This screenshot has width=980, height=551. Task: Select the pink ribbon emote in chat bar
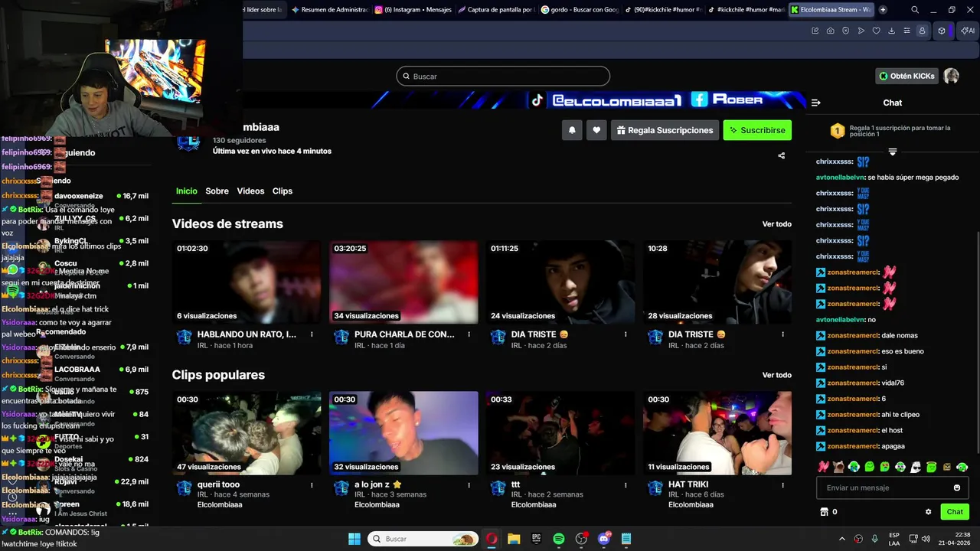pyautogui.click(x=823, y=467)
